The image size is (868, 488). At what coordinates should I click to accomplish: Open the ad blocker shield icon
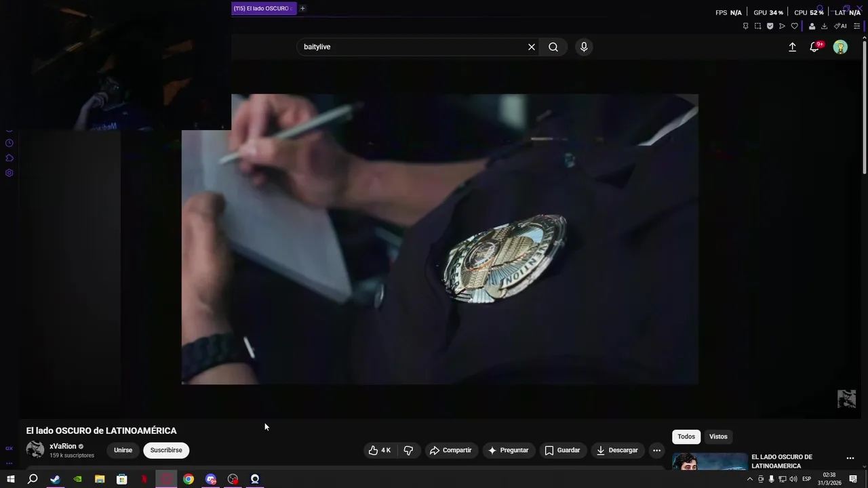point(770,26)
